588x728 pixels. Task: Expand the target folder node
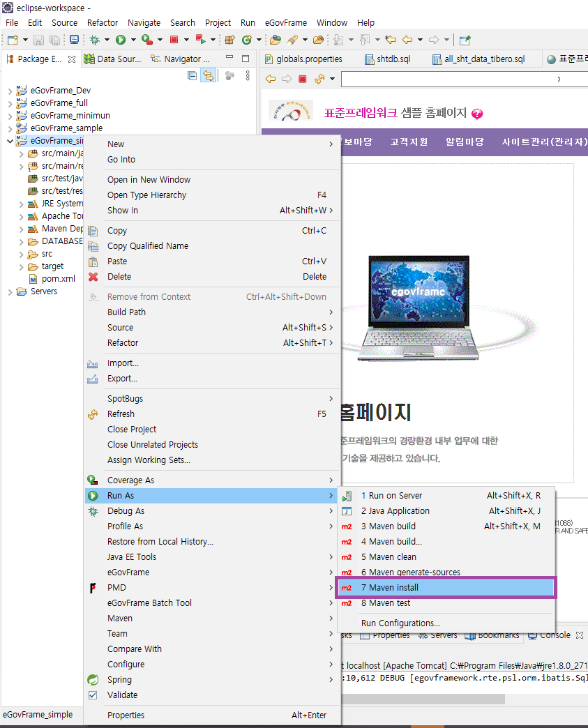(x=22, y=266)
